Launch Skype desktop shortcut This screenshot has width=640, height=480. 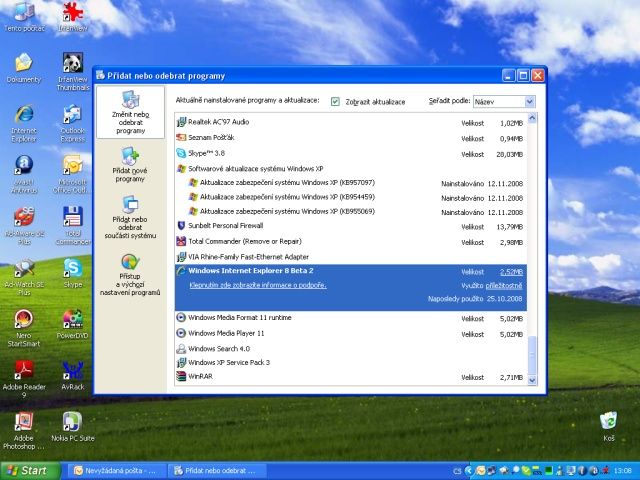click(x=73, y=272)
